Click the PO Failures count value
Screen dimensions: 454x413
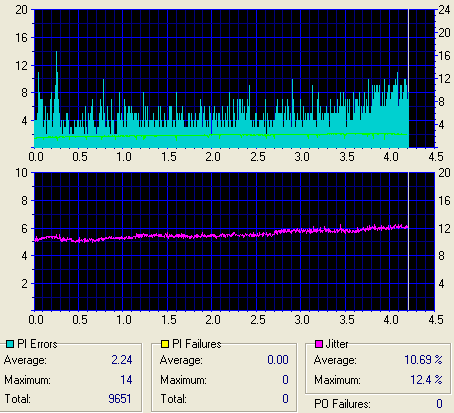[x=440, y=404]
